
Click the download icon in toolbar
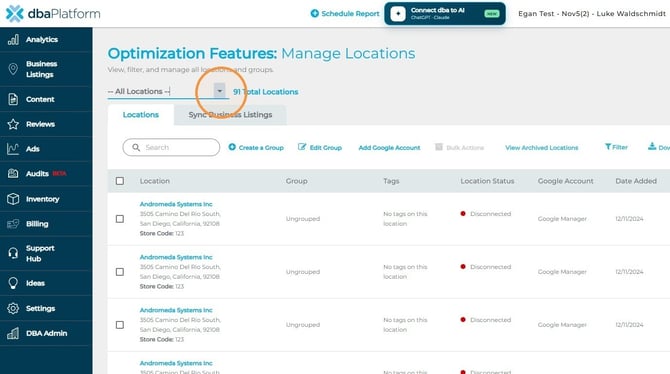pyautogui.click(x=652, y=147)
